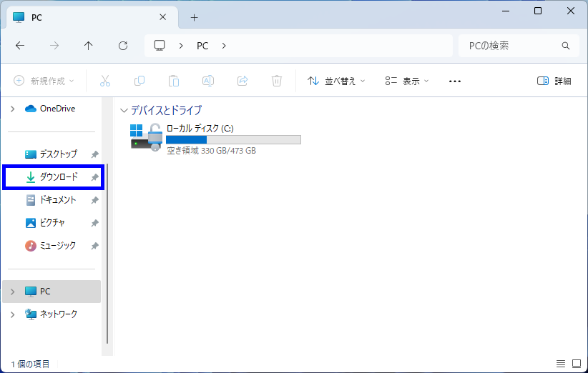Screen dimensions: 588x373
Task: Open the See more (...) menu
Action: point(455,81)
